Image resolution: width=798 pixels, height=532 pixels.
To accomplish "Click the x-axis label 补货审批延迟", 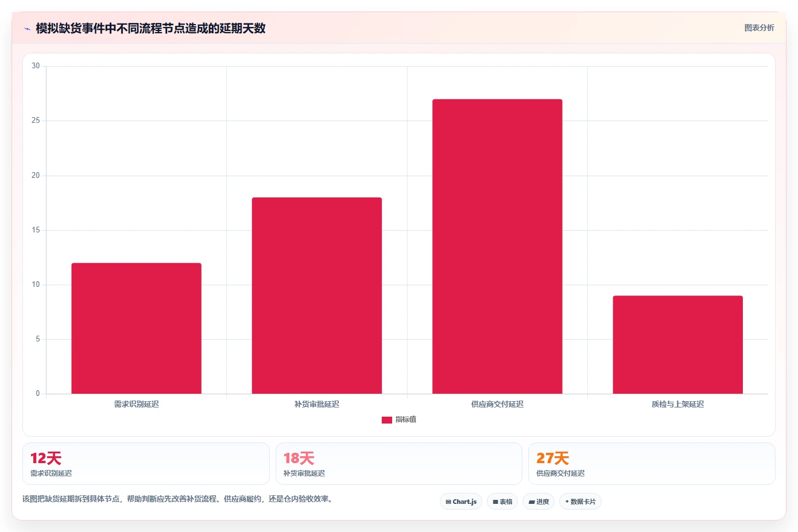I will [317, 404].
